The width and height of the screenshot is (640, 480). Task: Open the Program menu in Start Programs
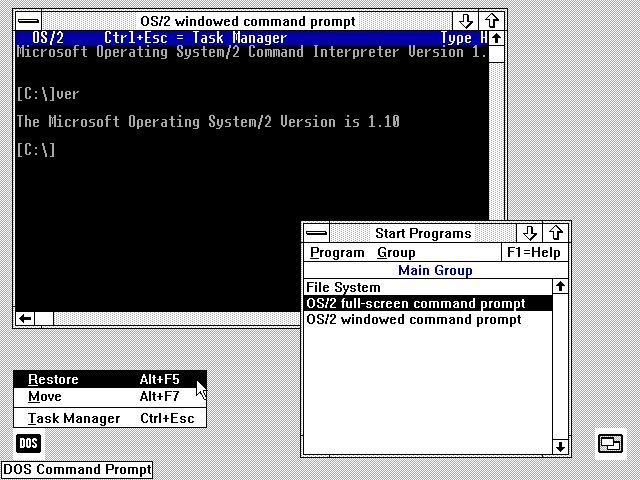pyautogui.click(x=337, y=253)
